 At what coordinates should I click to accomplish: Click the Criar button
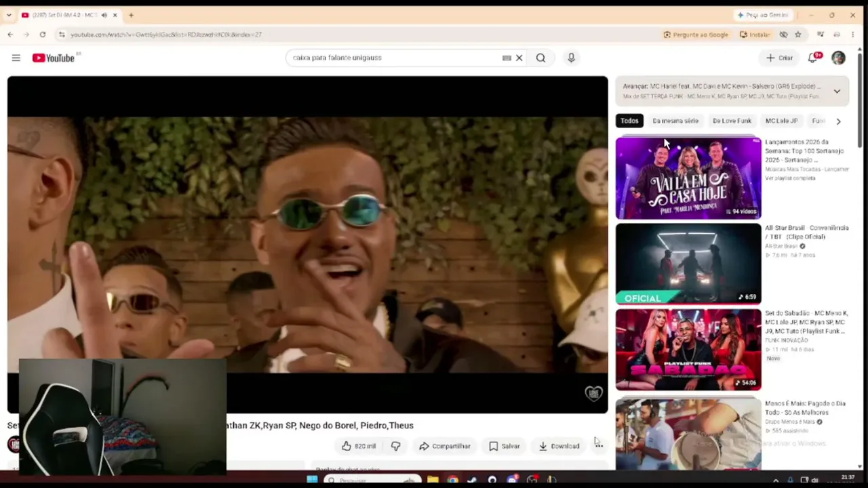778,58
